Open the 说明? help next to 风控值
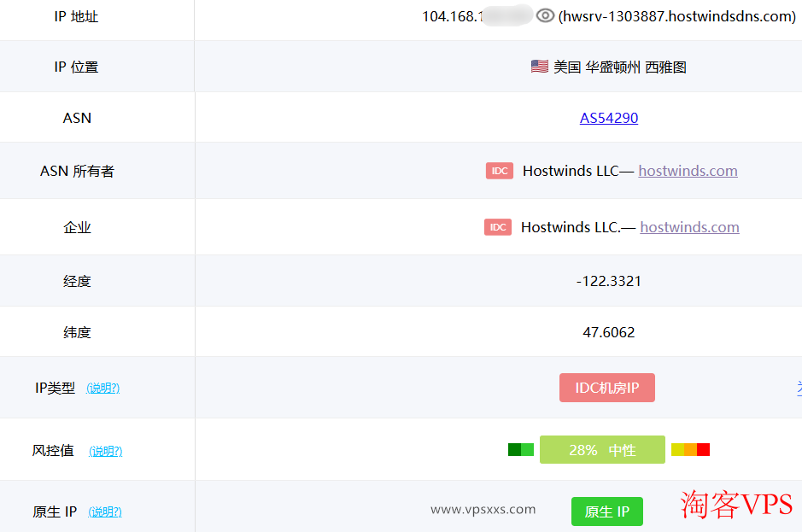Viewport: 802px width, 532px height. point(105,451)
